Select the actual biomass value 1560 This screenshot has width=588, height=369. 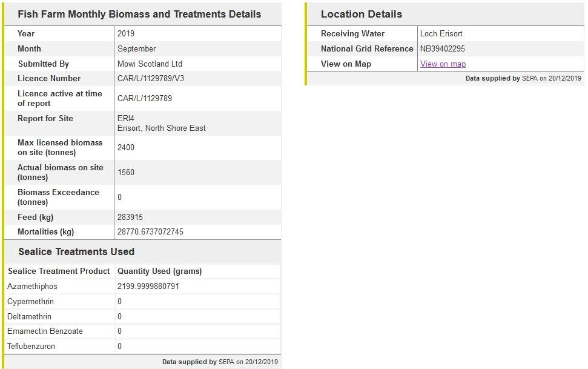point(126,172)
